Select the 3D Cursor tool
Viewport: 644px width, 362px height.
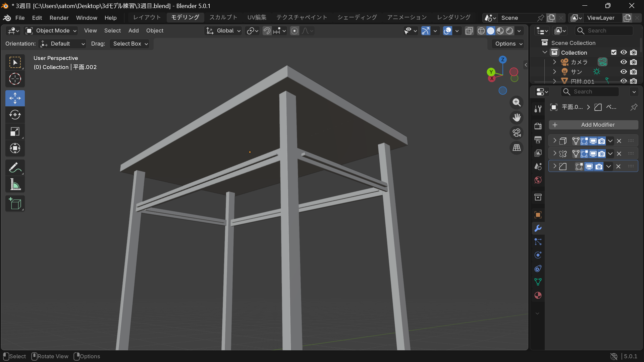click(x=15, y=79)
